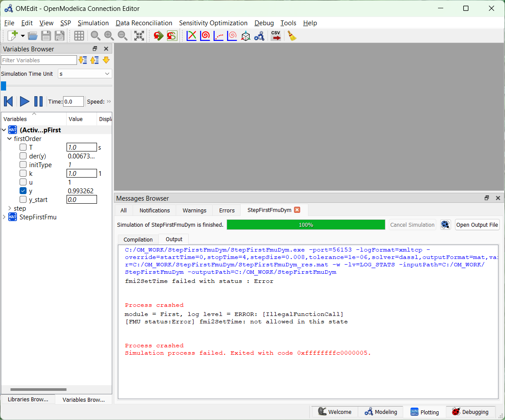Zoom in using the magnifier plus icon
Screen dimensions: 505x420
tap(109, 36)
